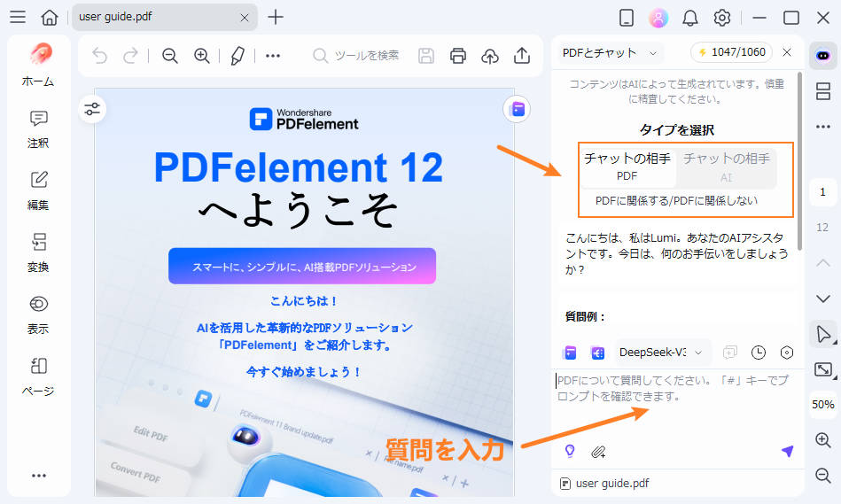Zoom in from right sidebar
Viewport: 841px width, 504px height.
point(822,440)
